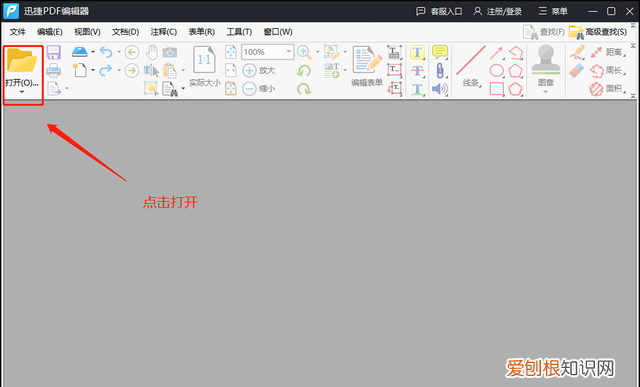Click the green previous view arrow
The image size is (640, 387).
pos(132,52)
